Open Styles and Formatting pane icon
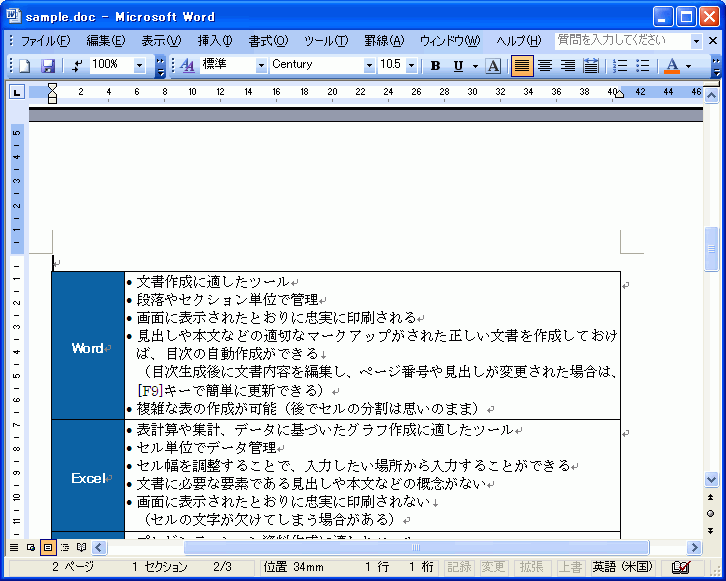Screen dimensions: 726x581 (x=187, y=66)
